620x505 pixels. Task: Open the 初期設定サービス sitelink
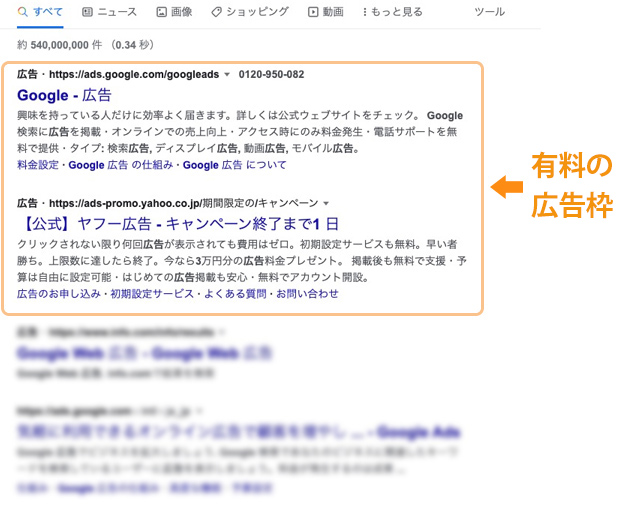click(152, 294)
